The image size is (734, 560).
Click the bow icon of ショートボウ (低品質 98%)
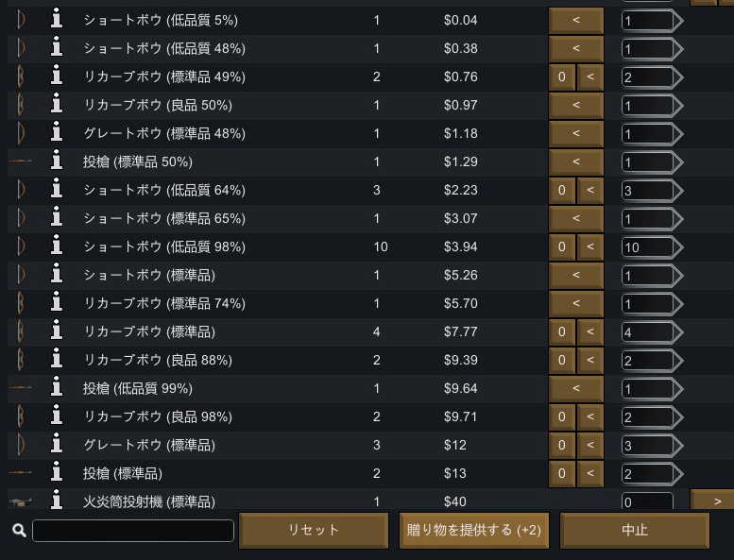tap(21, 246)
